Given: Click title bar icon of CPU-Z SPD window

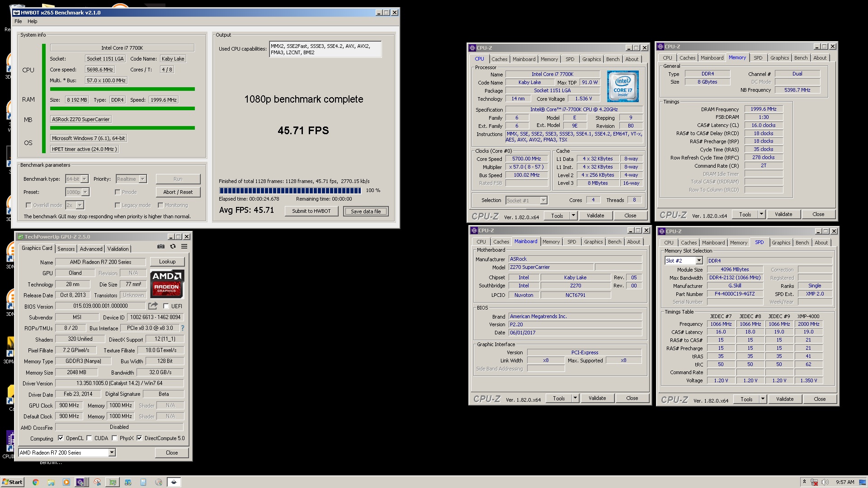Looking at the screenshot, I should click(662, 231).
